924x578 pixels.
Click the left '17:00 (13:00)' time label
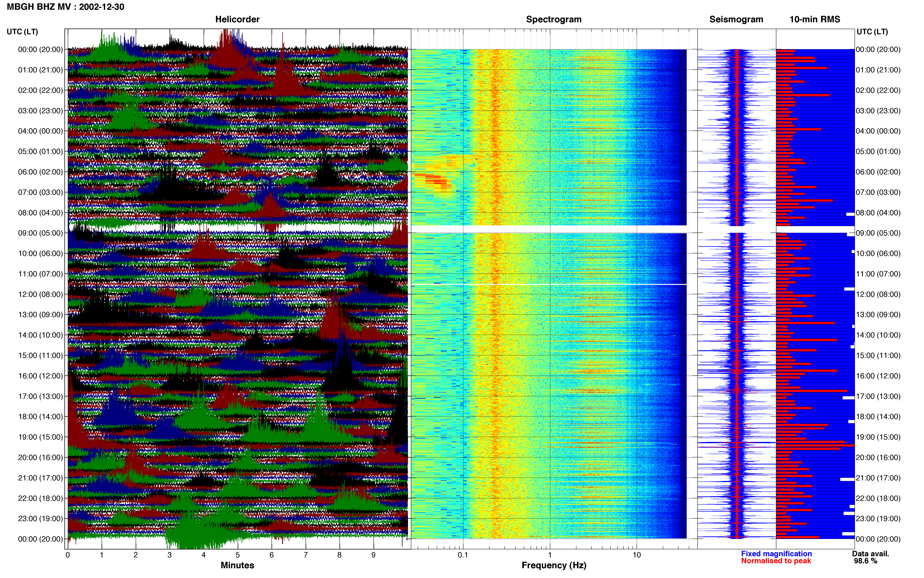pos(41,396)
